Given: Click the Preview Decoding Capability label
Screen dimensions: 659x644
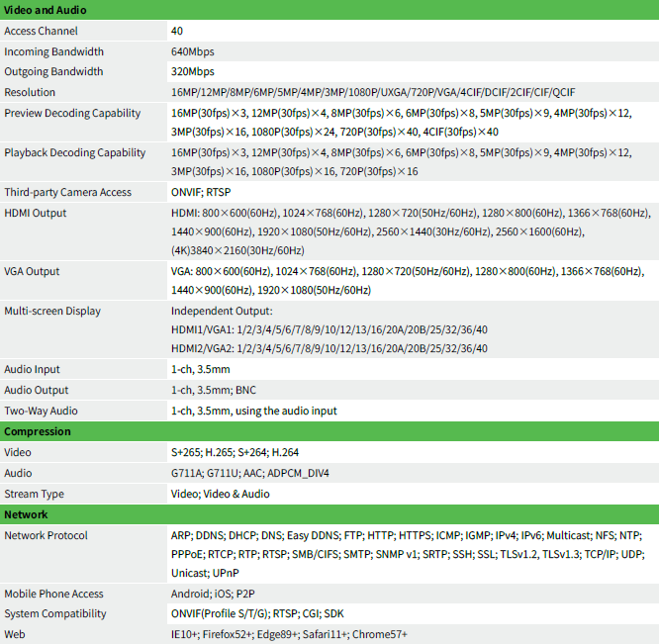Looking at the screenshot, I should (x=72, y=114).
